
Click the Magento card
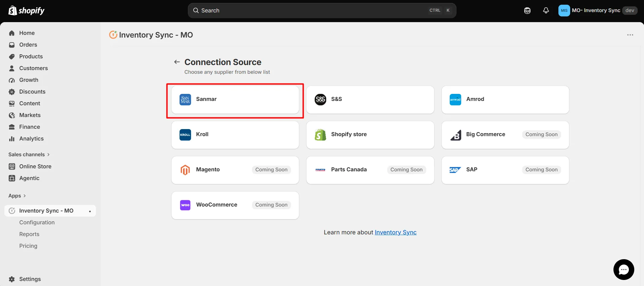pos(235,170)
